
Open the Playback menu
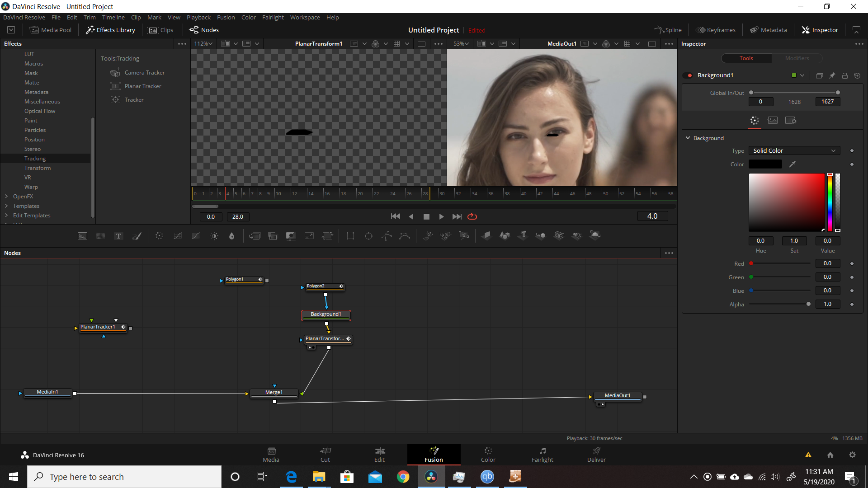pyautogui.click(x=198, y=17)
